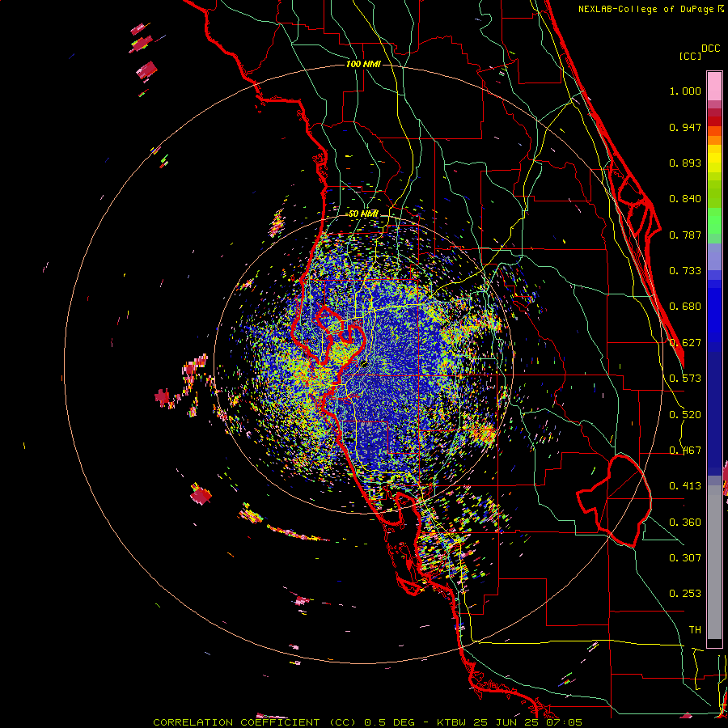Click the [CC] units label

[x=690, y=56]
